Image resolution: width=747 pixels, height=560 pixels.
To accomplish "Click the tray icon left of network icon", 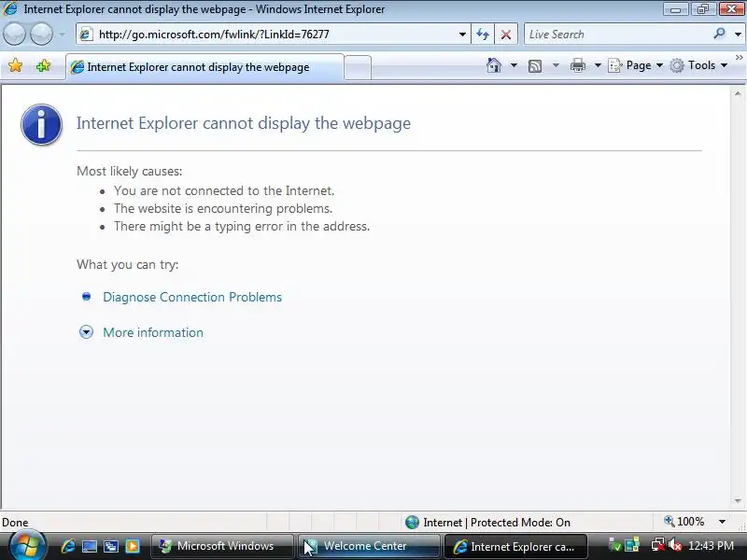I will click(x=632, y=545).
